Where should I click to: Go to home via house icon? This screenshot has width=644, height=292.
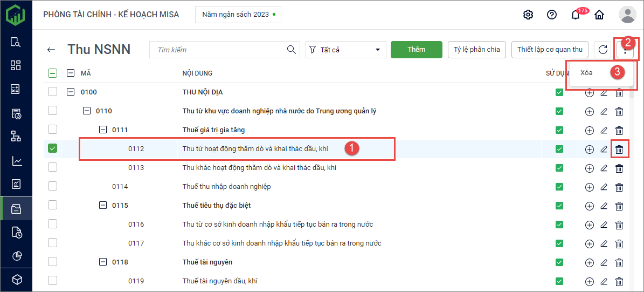[x=599, y=15]
